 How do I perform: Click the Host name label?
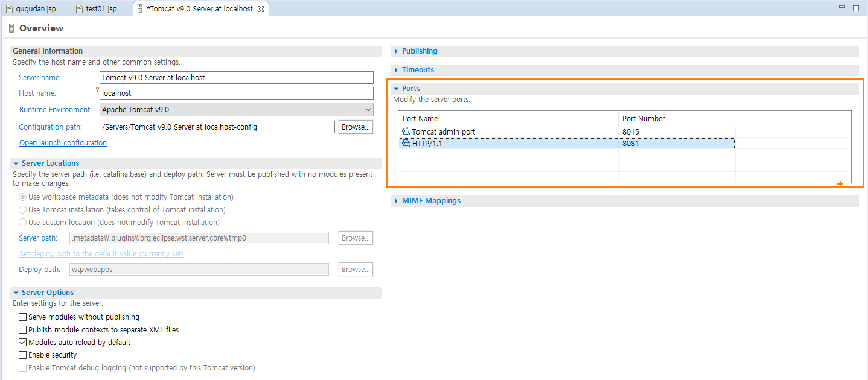coord(37,93)
